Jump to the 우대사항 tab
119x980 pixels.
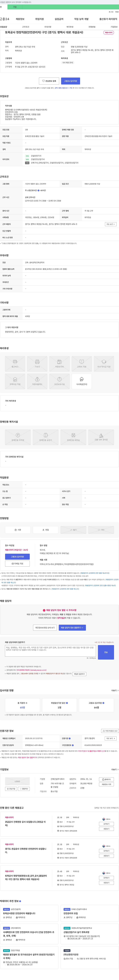[x=48, y=27]
